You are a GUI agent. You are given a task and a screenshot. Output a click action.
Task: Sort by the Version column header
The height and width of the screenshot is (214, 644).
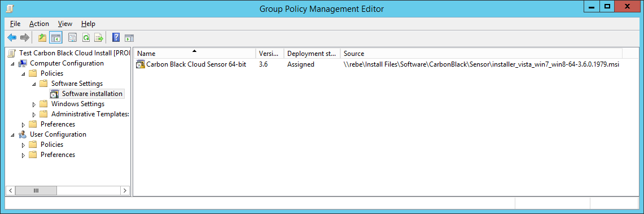(269, 54)
